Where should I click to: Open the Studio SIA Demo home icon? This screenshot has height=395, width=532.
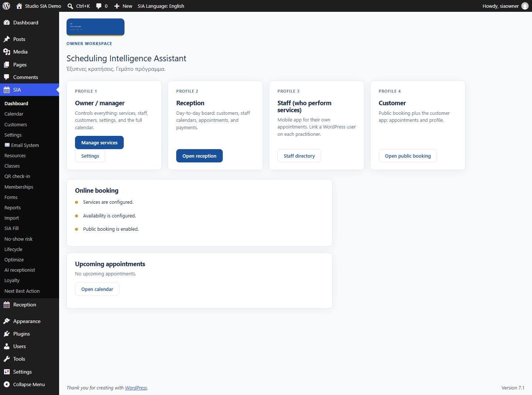(x=19, y=6)
